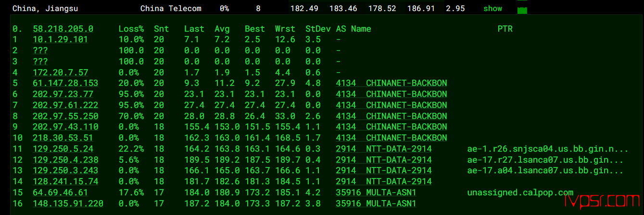Viewport: 644px width, 215px height.
Task: Open hop 7 IP 202.97.61.222
Action: 65,105
